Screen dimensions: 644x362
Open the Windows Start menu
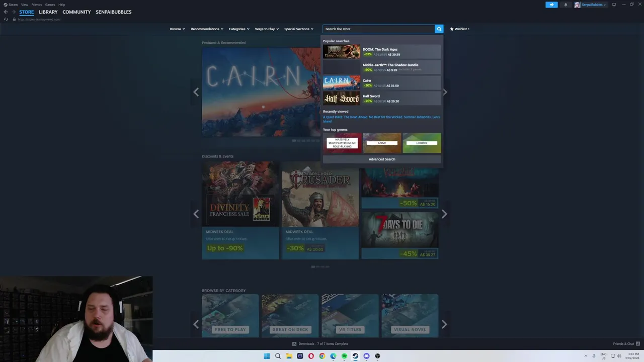pyautogui.click(x=267, y=356)
